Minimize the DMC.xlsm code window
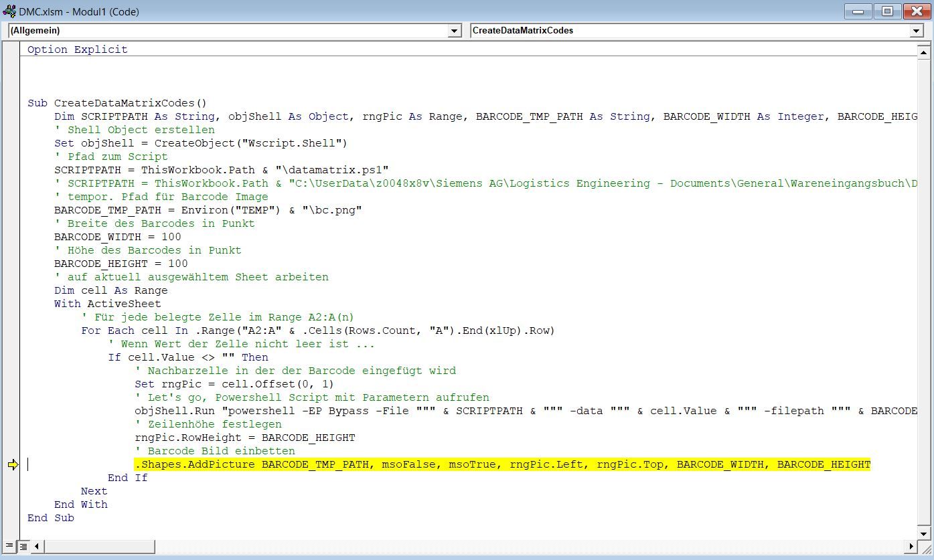 (858, 11)
